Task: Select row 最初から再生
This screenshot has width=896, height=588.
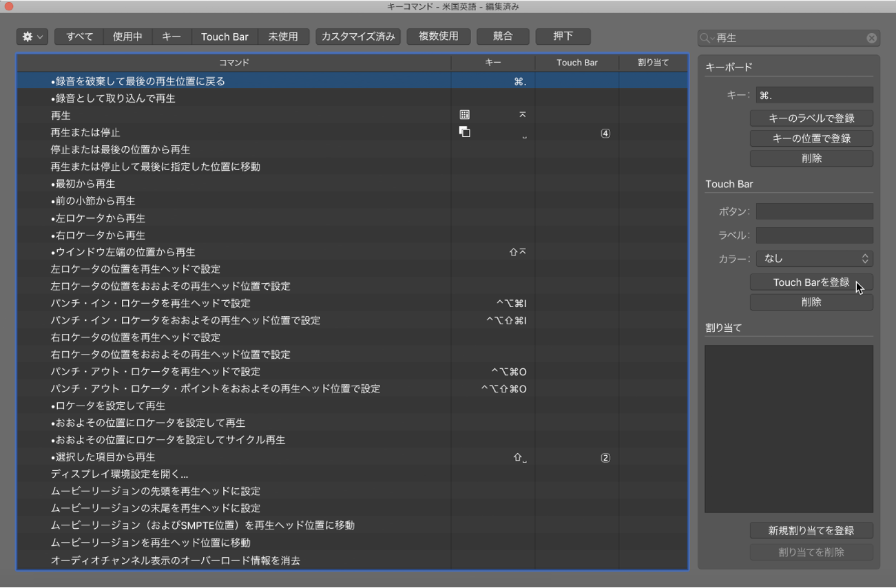Action: point(352,184)
